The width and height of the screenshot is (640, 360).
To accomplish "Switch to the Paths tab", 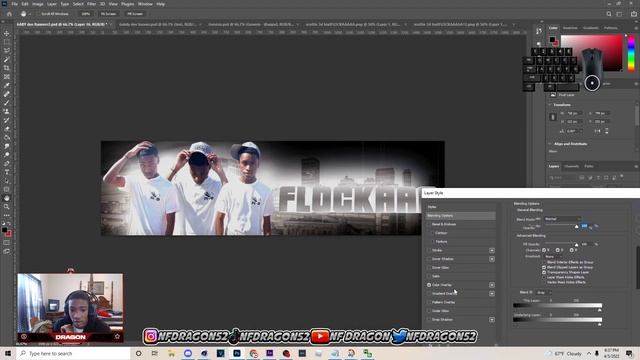I will click(x=589, y=166).
